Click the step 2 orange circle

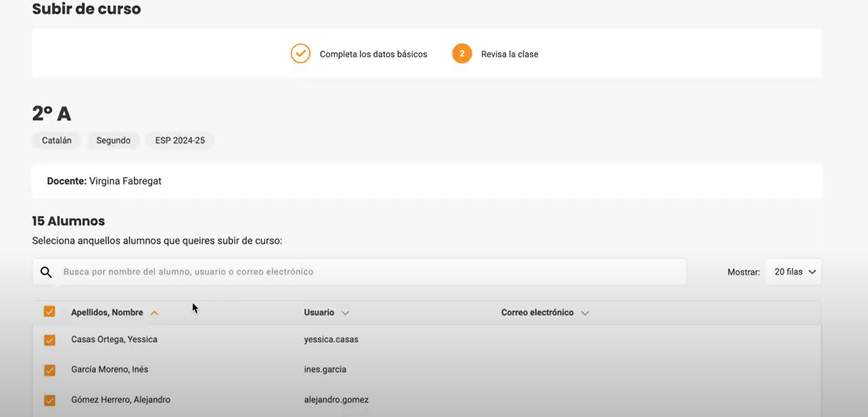(462, 53)
